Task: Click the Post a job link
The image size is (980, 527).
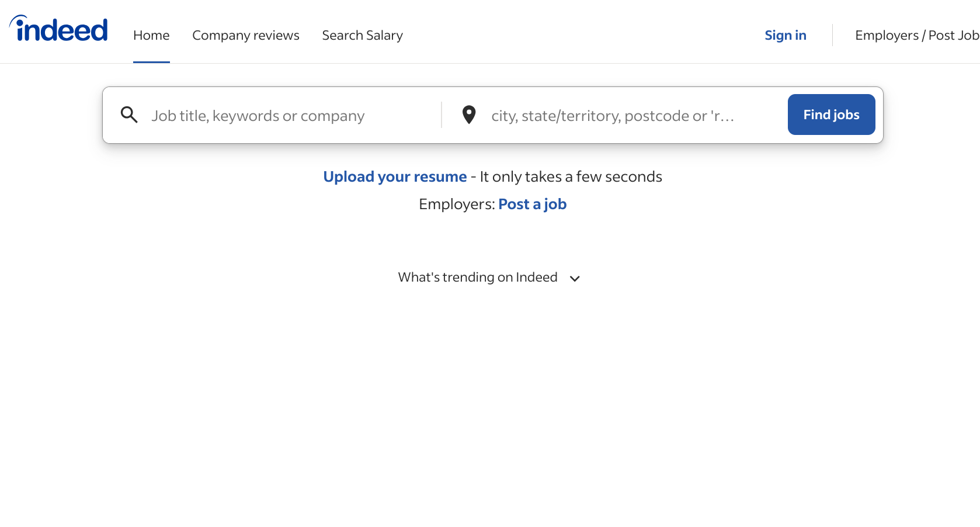Action: (x=532, y=204)
